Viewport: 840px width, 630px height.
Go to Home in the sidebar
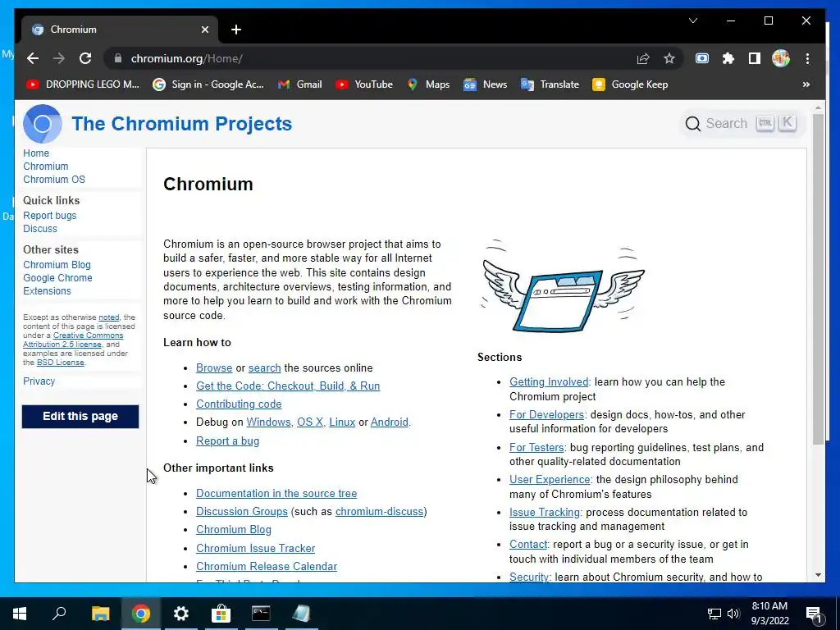coord(36,153)
